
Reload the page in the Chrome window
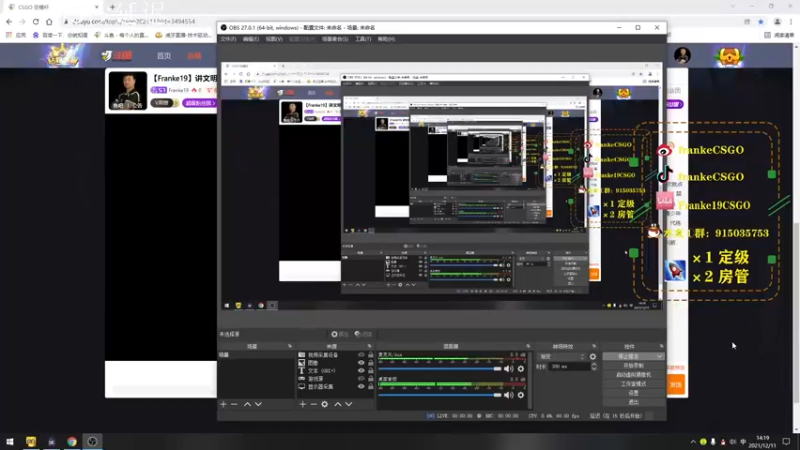click(x=36, y=21)
